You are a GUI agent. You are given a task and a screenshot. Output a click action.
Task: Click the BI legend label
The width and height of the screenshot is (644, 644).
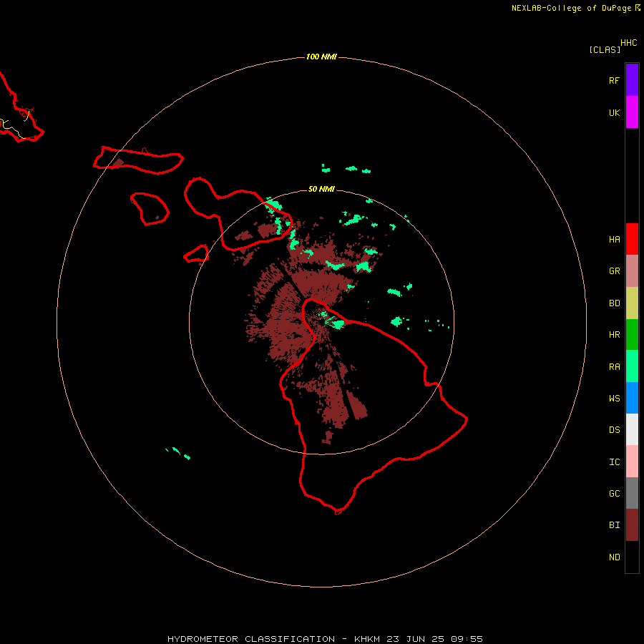point(614,525)
